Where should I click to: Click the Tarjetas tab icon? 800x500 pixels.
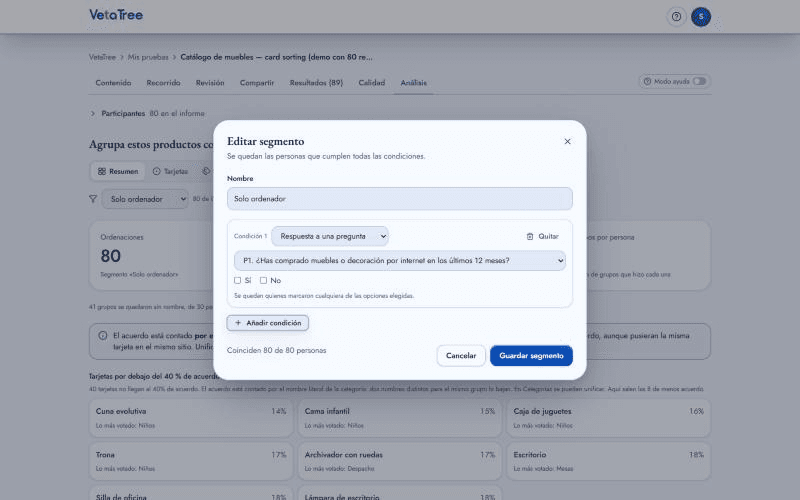click(157, 171)
